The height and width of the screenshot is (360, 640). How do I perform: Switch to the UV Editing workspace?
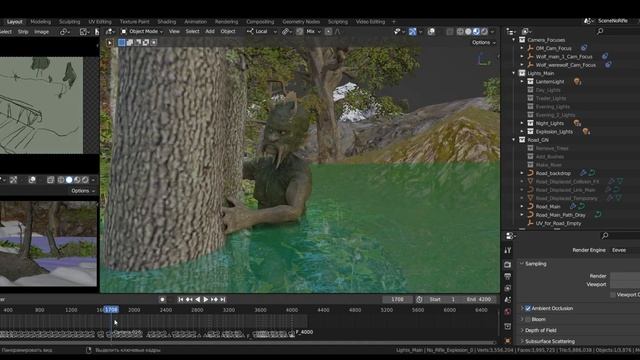[x=100, y=22]
